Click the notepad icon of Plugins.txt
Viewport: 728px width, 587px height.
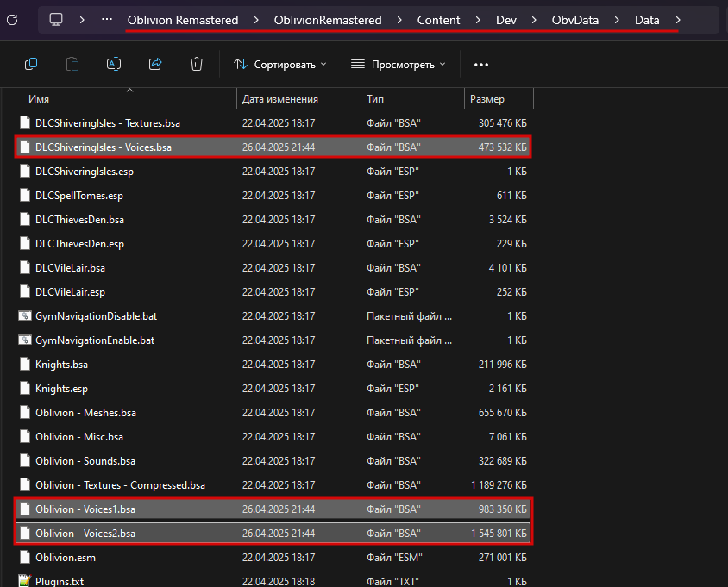point(25,581)
